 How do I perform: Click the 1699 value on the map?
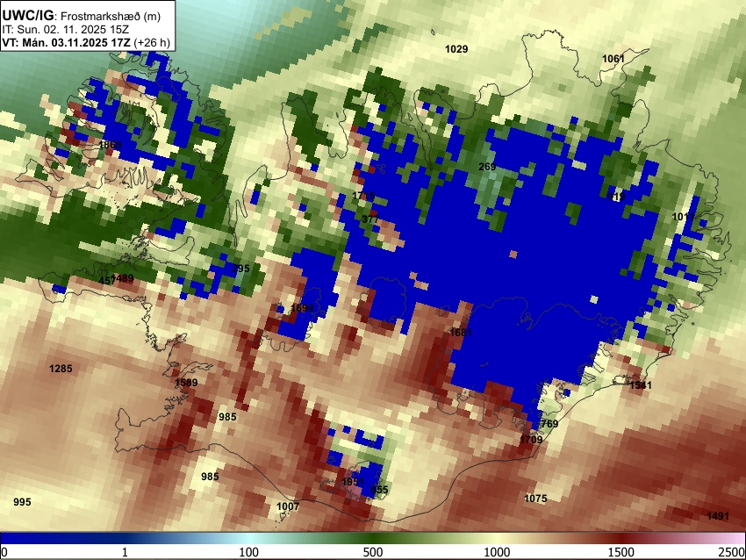click(x=302, y=308)
